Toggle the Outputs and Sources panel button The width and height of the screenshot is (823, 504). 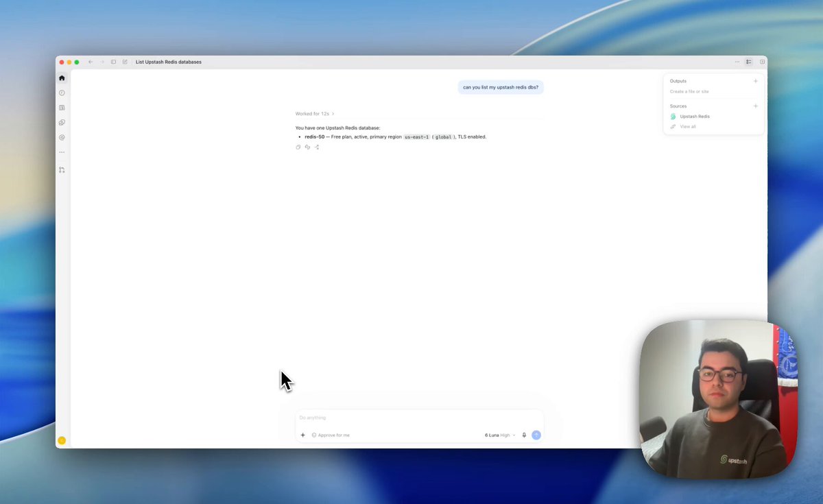(x=749, y=62)
